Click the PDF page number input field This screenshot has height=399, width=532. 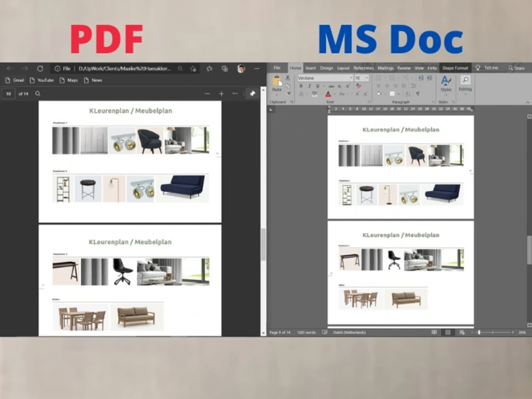[8, 94]
